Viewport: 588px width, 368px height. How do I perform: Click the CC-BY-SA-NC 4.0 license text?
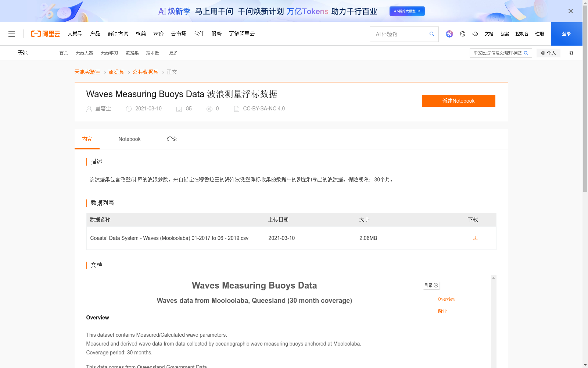coord(264,109)
